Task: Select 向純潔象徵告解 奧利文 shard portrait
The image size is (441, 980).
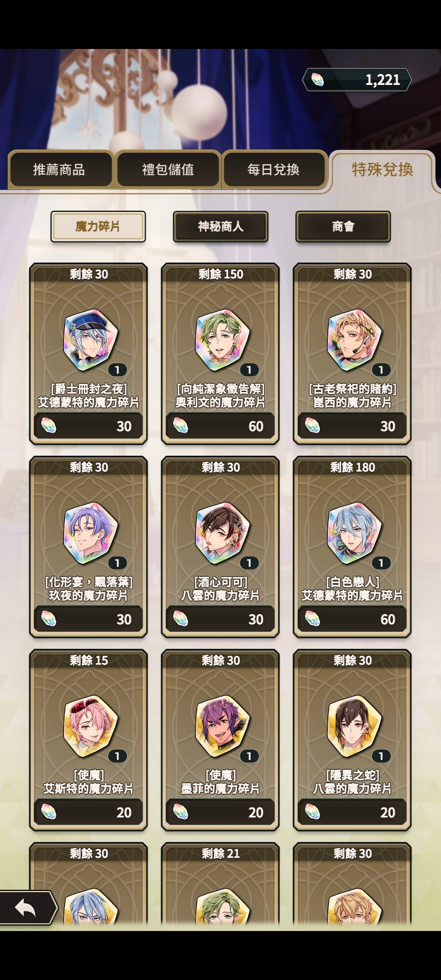Action: (223, 340)
